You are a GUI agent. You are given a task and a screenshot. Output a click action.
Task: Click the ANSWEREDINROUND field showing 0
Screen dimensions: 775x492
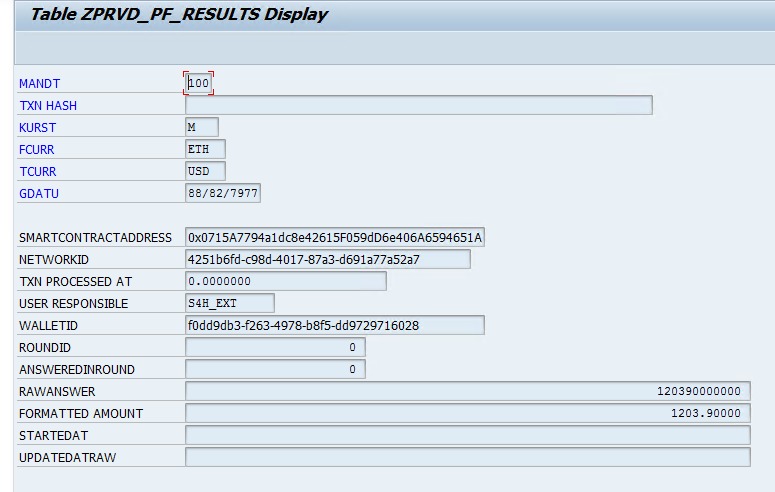(275, 369)
